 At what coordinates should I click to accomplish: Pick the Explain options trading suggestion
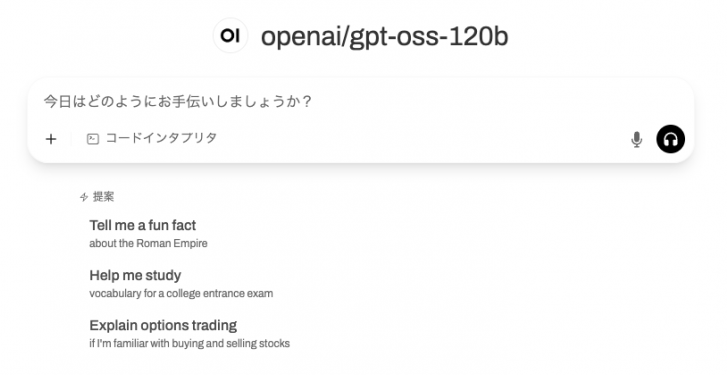pos(189,334)
